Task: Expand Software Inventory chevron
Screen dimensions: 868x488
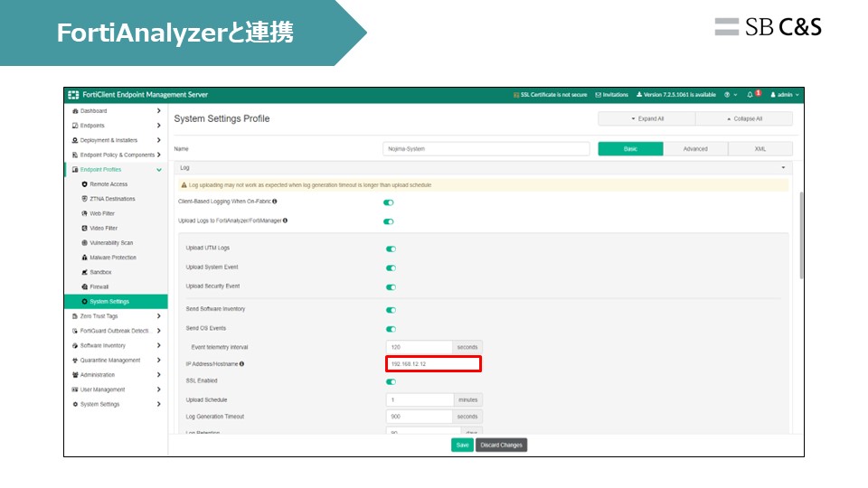Action: point(159,346)
